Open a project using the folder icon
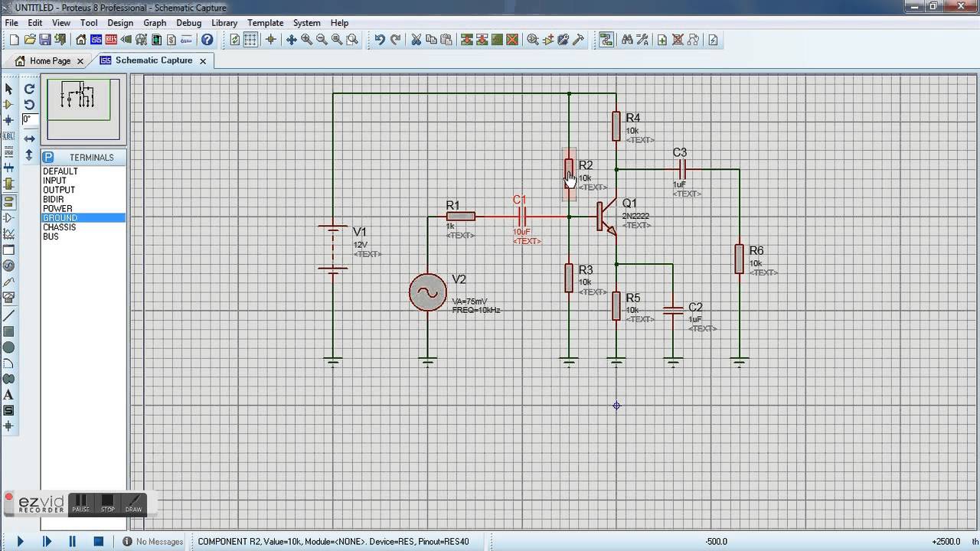980x551 pixels. 30,40
